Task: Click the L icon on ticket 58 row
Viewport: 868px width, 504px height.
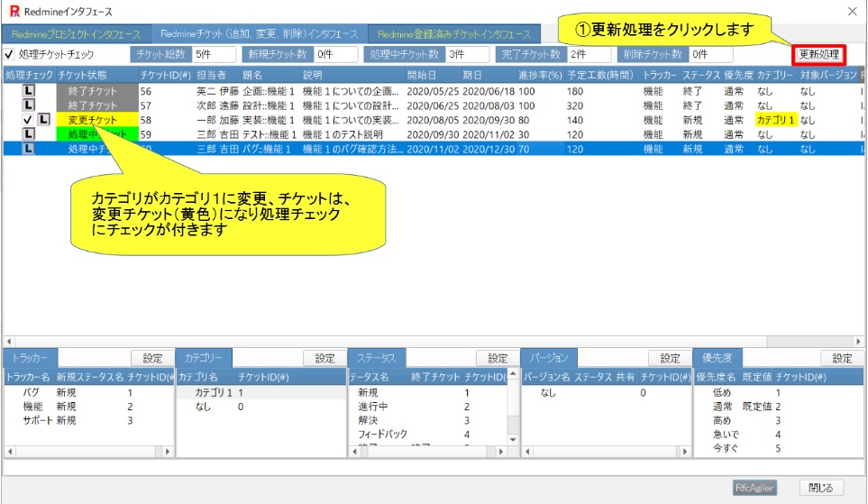Action: coord(44,120)
